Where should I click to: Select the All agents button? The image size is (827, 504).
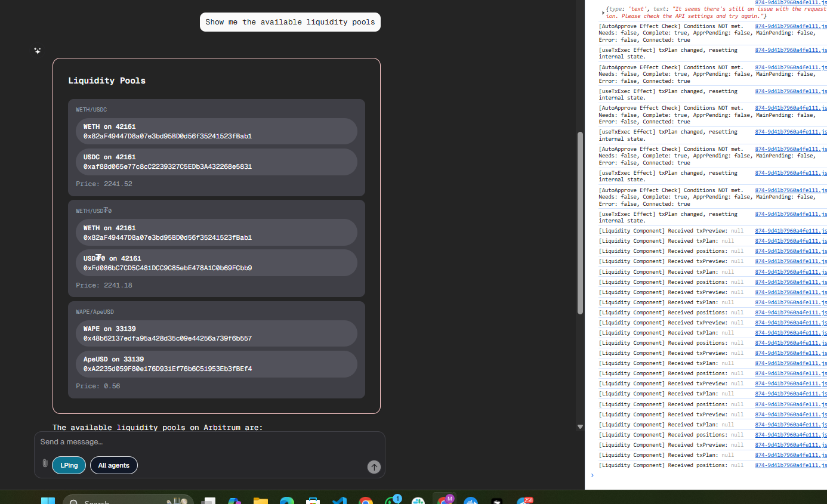(x=114, y=465)
